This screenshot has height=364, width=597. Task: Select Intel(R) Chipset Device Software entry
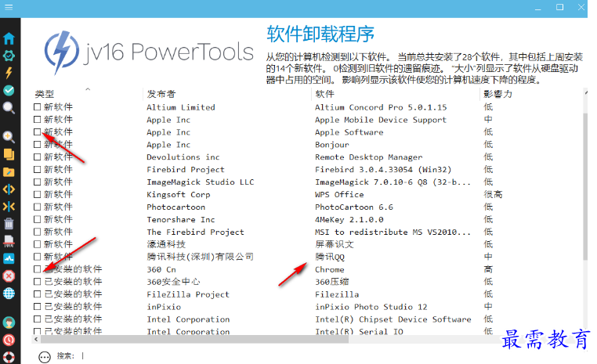click(393, 319)
